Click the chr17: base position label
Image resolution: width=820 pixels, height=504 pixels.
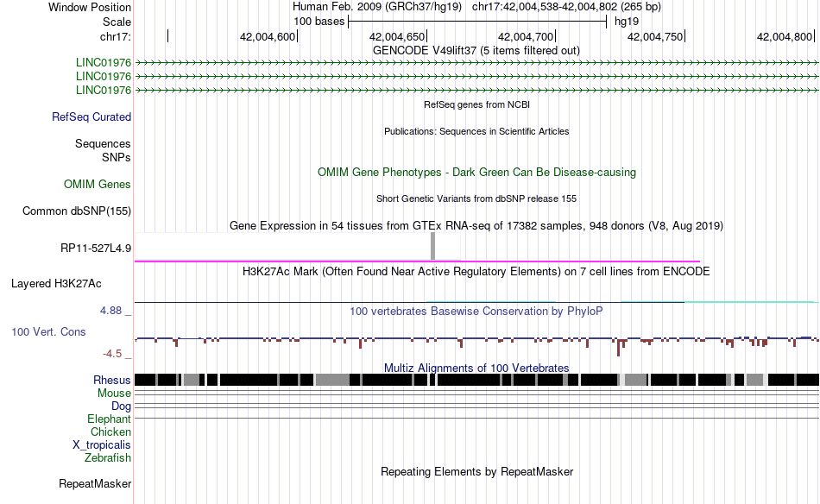(115, 36)
